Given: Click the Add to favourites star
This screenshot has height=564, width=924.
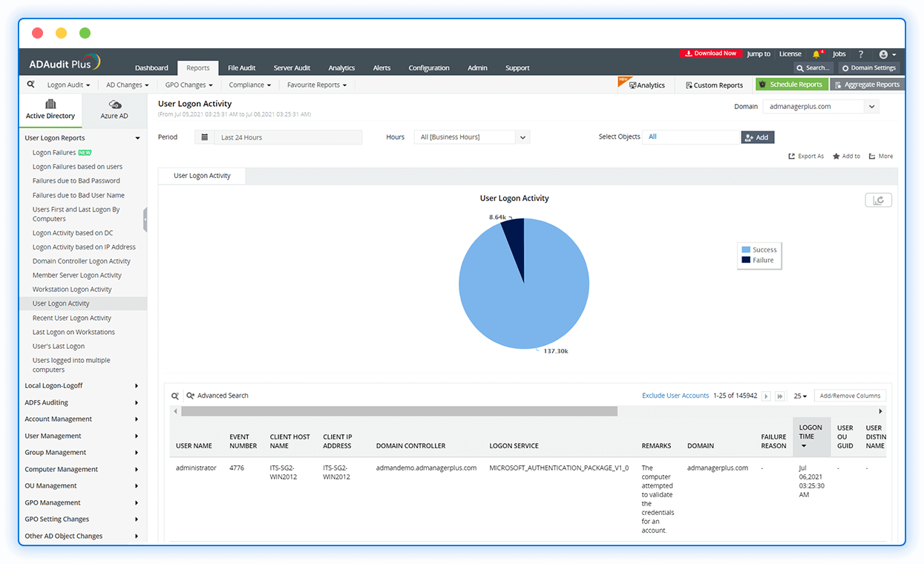Looking at the screenshot, I should [836, 157].
